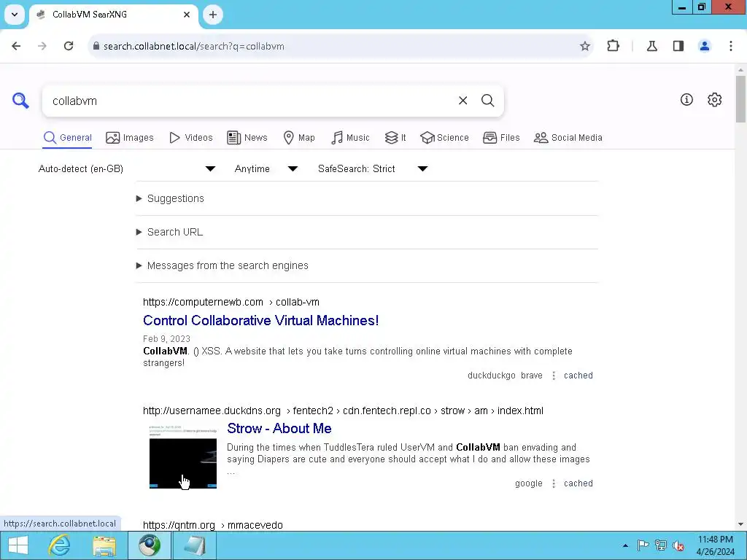The height and width of the screenshot is (560, 747).
Task: View site security lock info
Action: [x=96, y=46]
